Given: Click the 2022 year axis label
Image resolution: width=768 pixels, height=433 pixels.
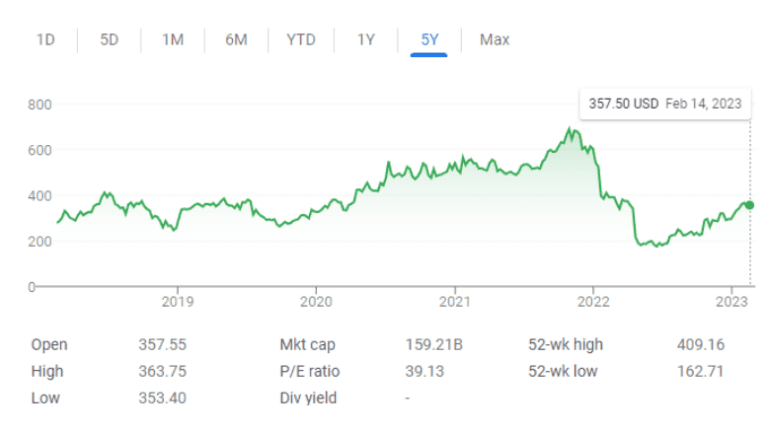Looking at the screenshot, I should click(594, 301).
